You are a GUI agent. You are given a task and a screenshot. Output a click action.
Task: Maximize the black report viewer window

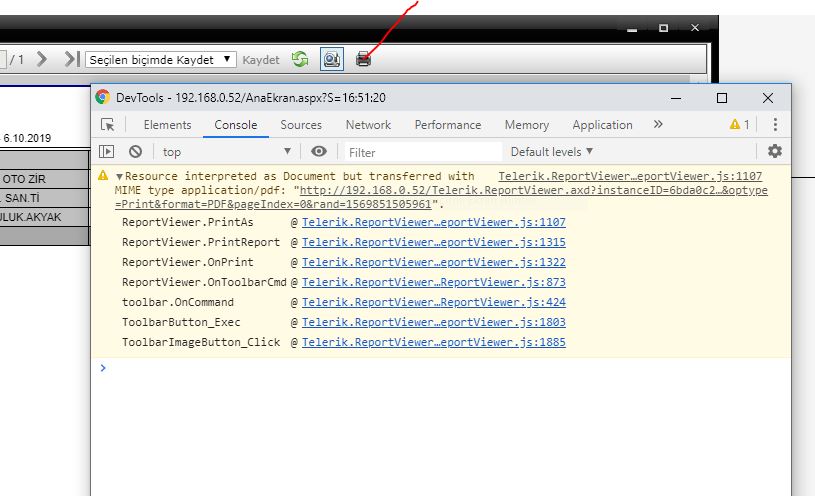(x=663, y=28)
